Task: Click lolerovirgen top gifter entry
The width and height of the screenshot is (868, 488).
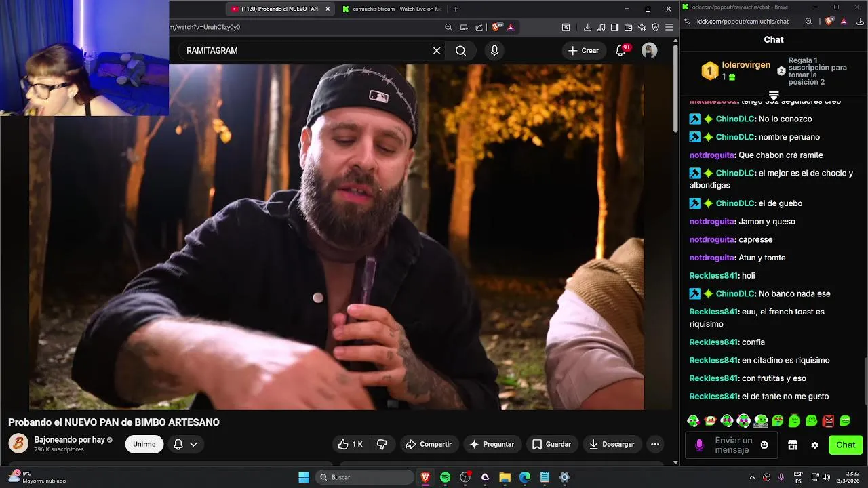Action: coord(735,70)
